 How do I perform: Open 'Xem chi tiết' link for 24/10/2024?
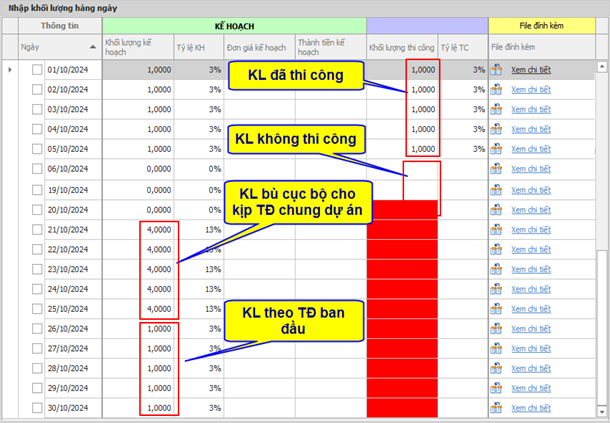point(531,289)
